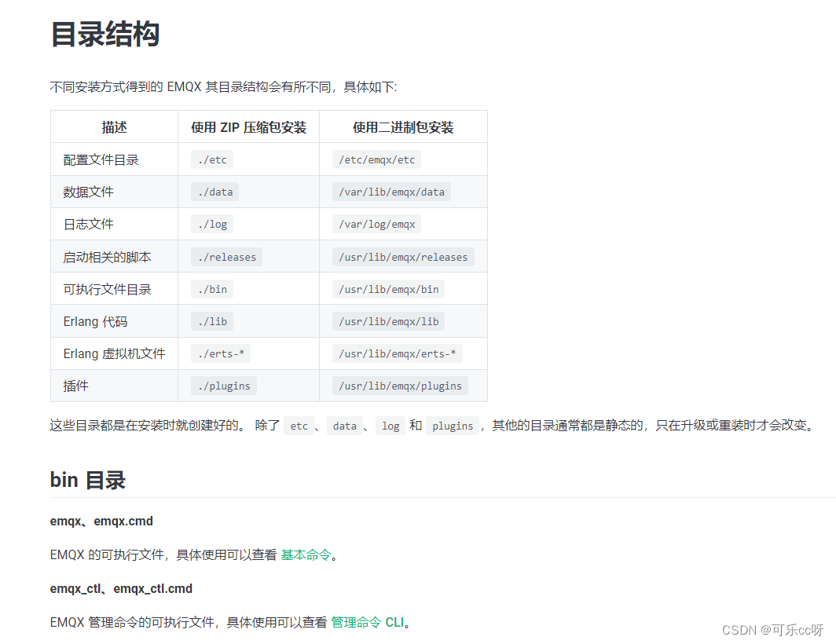Click the /etc/emqx/etc path text

coord(377,159)
